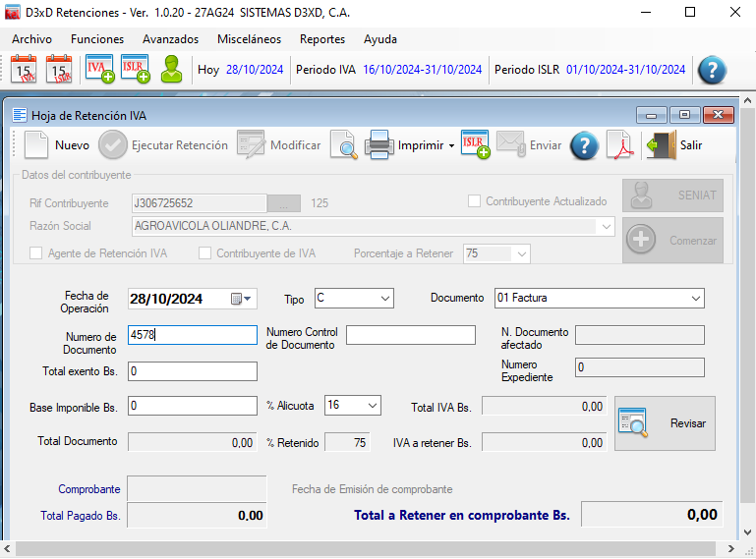Open the green user contributor icon
The width and height of the screenshot is (756, 559).
click(172, 70)
